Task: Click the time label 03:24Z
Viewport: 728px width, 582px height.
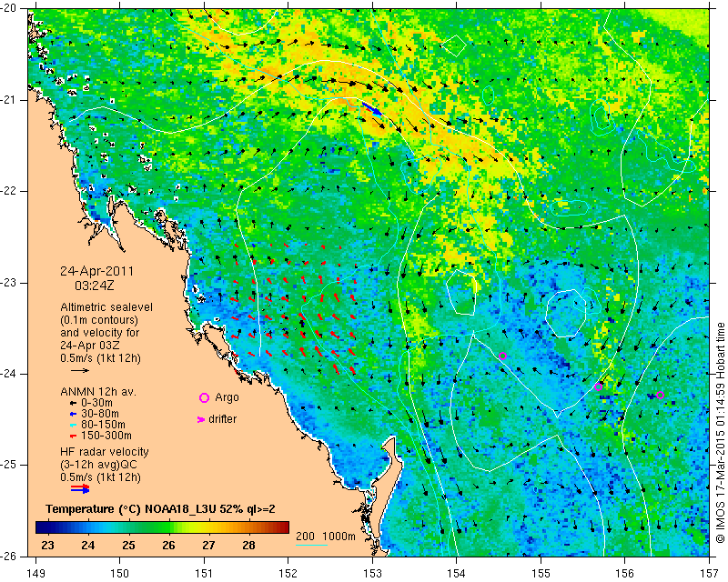Action: pos(95,286)
